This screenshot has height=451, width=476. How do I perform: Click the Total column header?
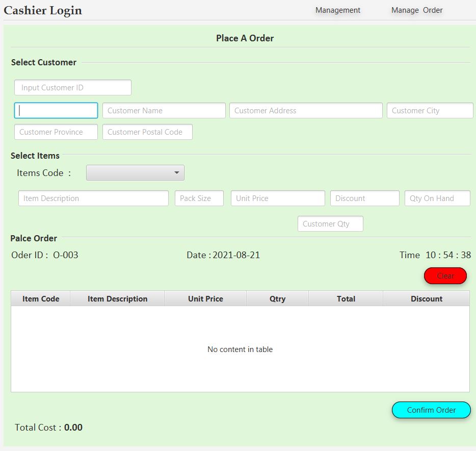pos(346,298)
